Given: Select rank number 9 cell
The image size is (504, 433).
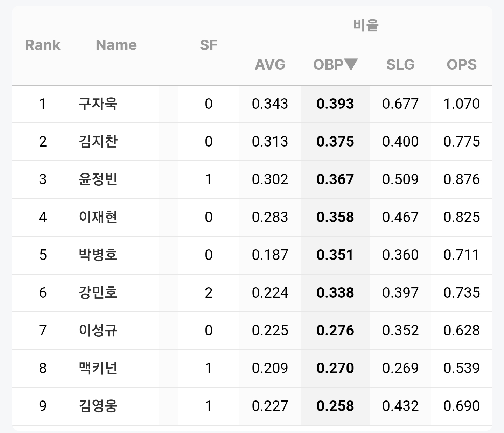Looking at the screenshot, I should 43,406.
